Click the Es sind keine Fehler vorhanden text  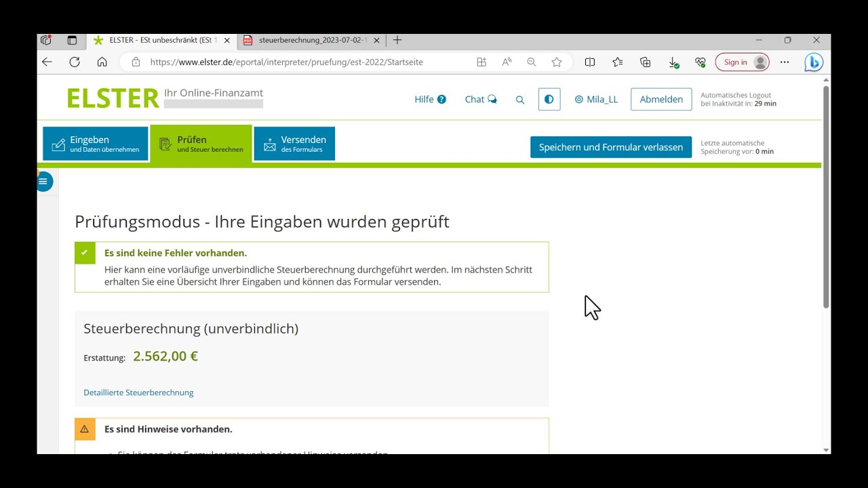point(176,253)
